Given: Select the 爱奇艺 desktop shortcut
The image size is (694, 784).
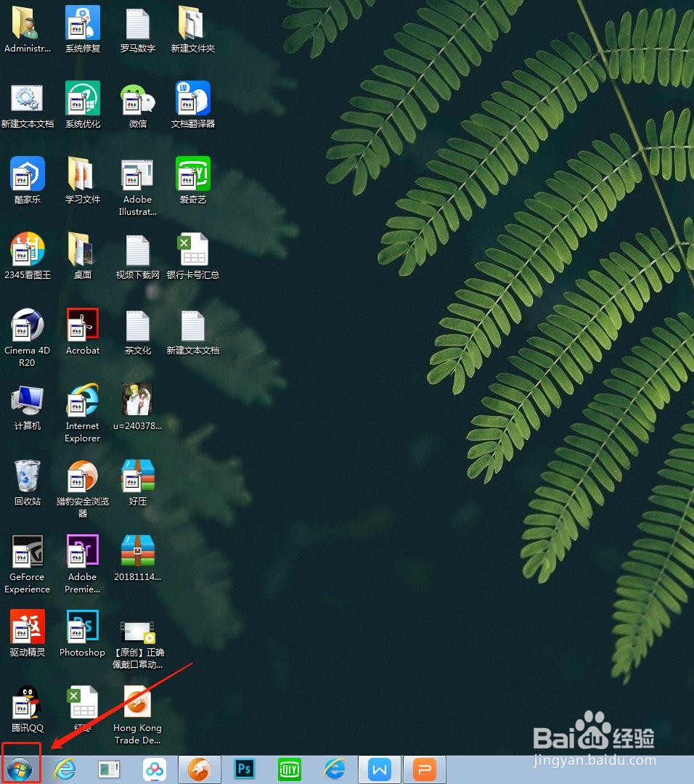Looking at the screenshot, I should point(193,180).
